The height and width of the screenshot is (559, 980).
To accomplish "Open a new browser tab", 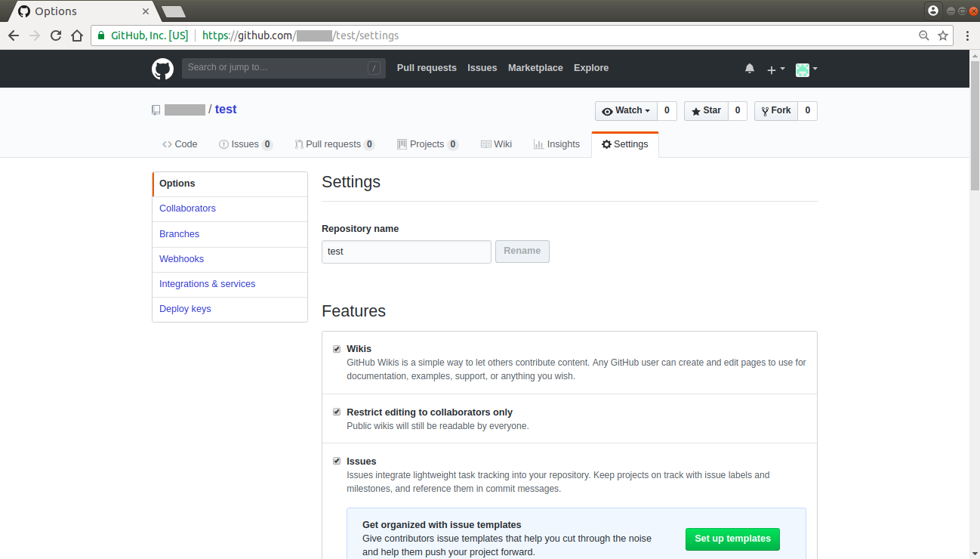I will click(174, 11).
